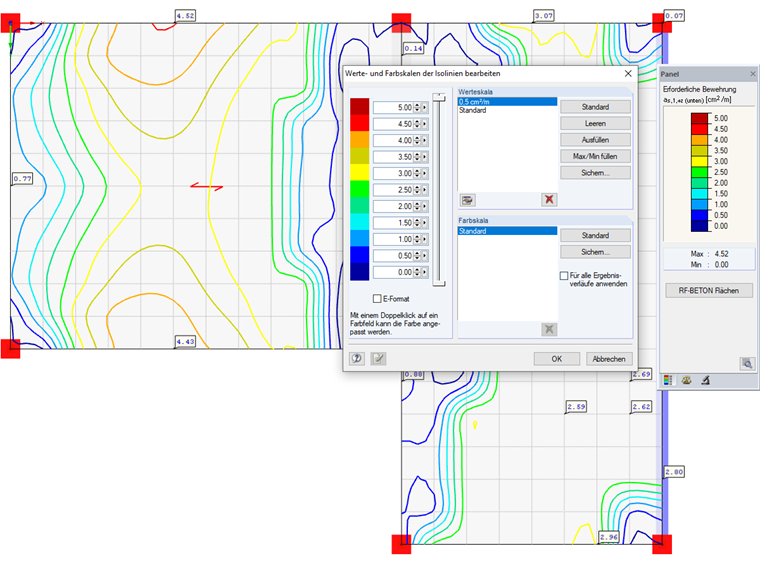Close the Panel with its X
Image resolution: width=760 pixels, height=570 pixels.
click(x=753, y=74)
